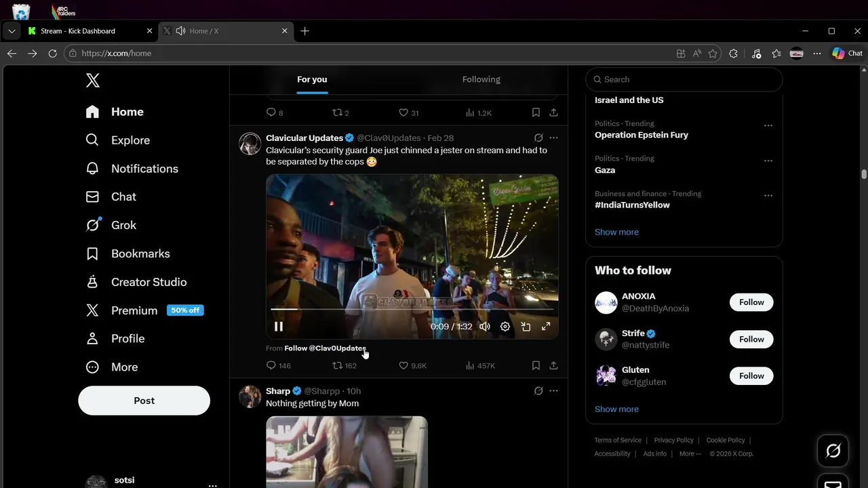Bookmark the post with 1.2K views
This screenshot has width=868, height=488.
click(536, 113)
